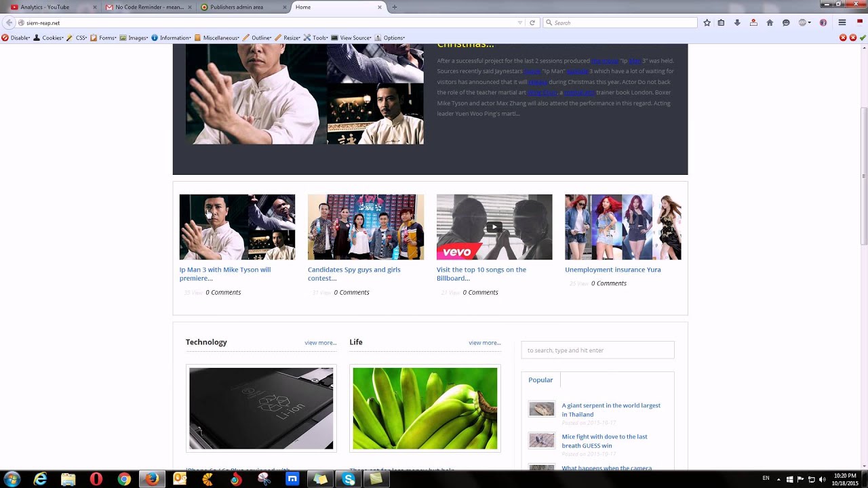The height and width of the screenshot is (488, 868).
Task: Click the browser back button
Action: pyautogui.click(x=9, y=22)
